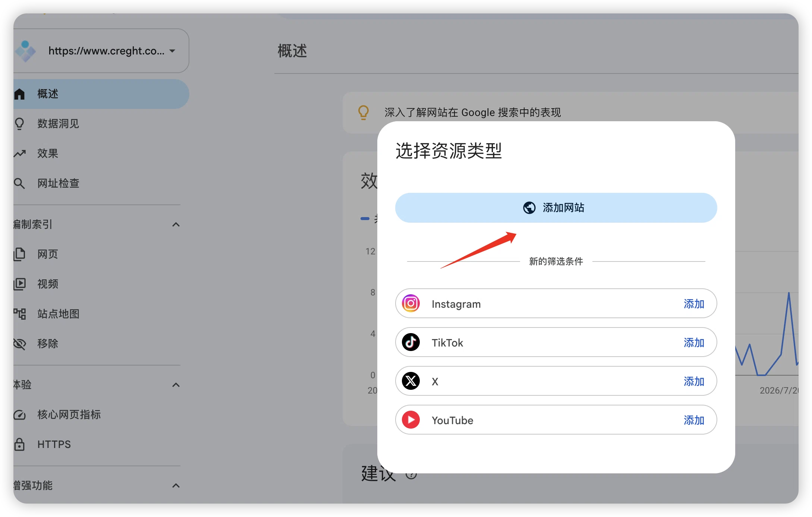Open the property URL dropdown arrow
Screen dimensions: 812x517
172,51
